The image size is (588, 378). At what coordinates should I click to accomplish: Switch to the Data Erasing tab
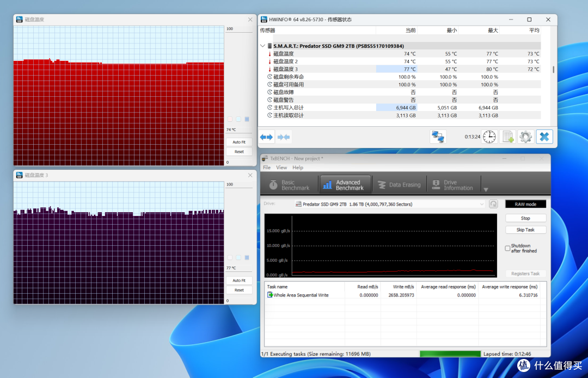pyautogui.click(x=400, y=185)
